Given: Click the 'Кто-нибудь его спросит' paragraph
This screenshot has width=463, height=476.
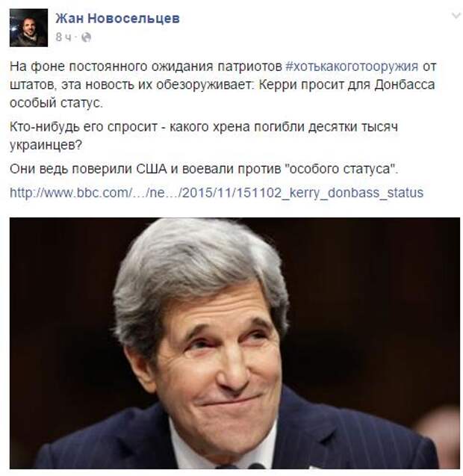Looking at the screenshot, I should 204,136.
